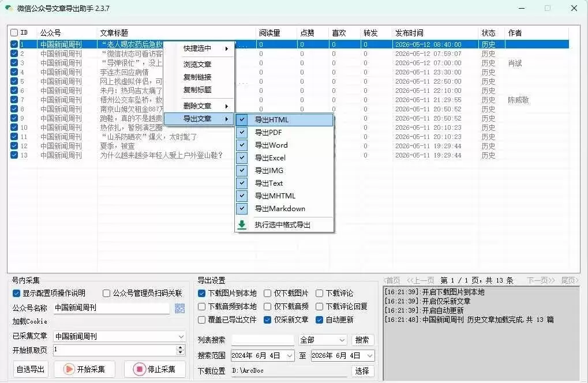Check the 仅下载图片 option
The image size is (588, 383).
click(267, 293)
